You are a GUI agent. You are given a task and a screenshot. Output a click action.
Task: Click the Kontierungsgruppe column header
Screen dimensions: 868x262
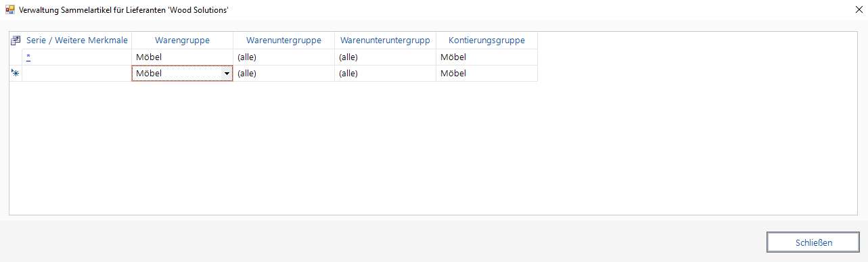(x=487, y=41)
